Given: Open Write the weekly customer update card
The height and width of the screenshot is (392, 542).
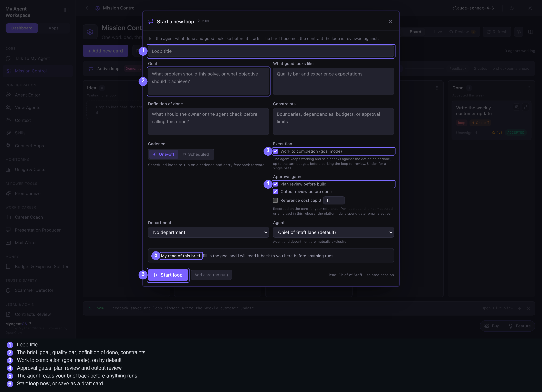Looking at the screenshot, I should click(x=491, y=121).
